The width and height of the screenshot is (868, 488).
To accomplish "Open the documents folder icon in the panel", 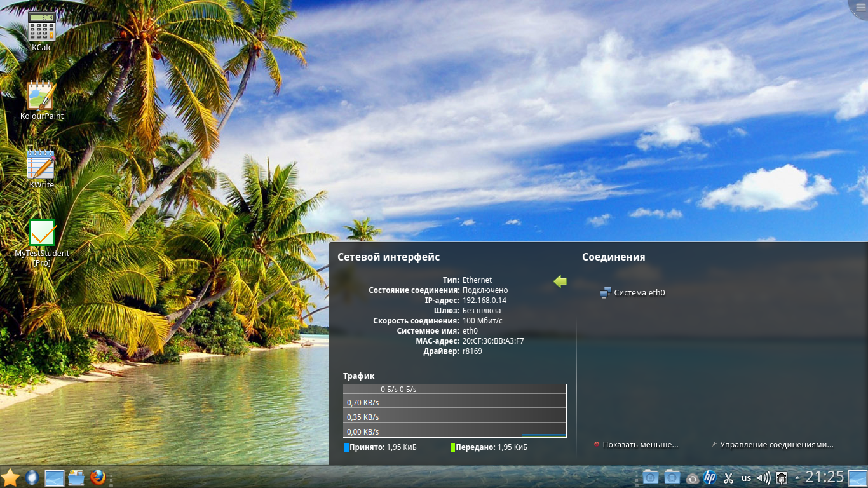I will point(650,477).
